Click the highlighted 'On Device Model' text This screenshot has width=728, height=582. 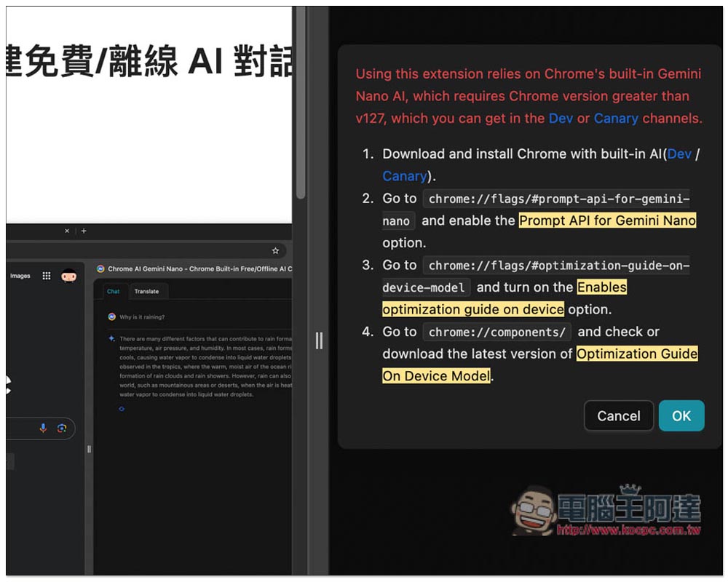click(x=436, y=376)
